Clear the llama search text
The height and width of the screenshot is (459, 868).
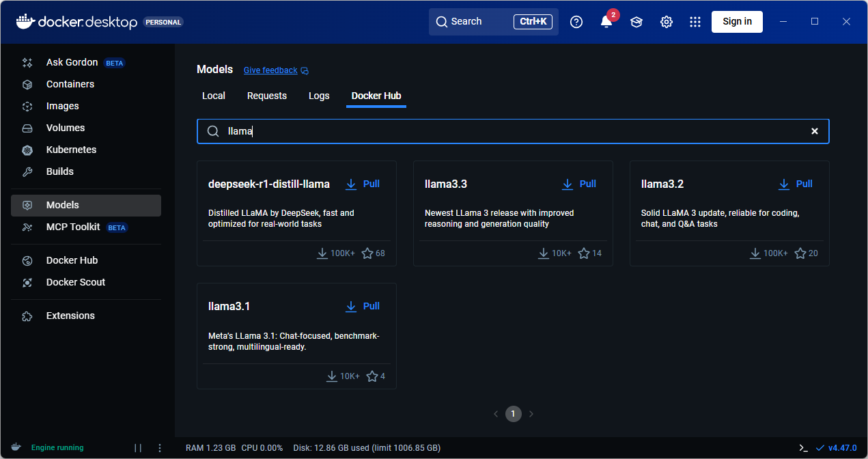[x=814, y=131]
